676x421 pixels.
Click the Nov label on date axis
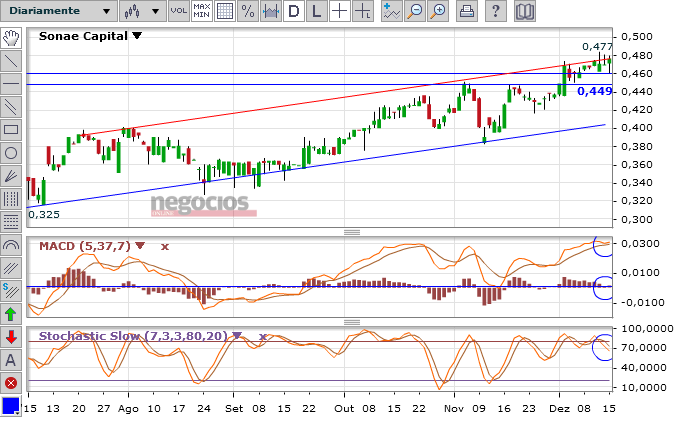pyautogui.click(x=454, y=409)
